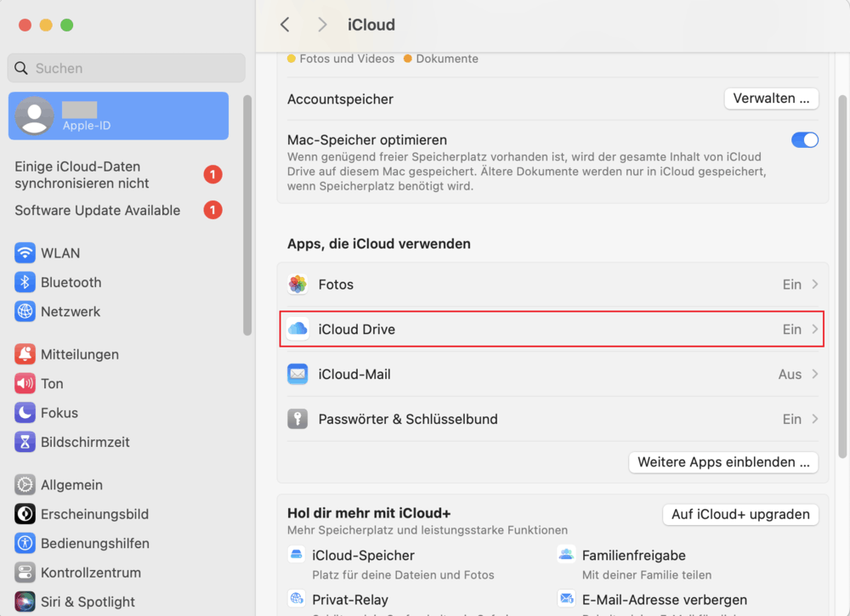Click the search magnifier icon
The height and width of the screenshot is (616, 850).
(x=21, y=68)
